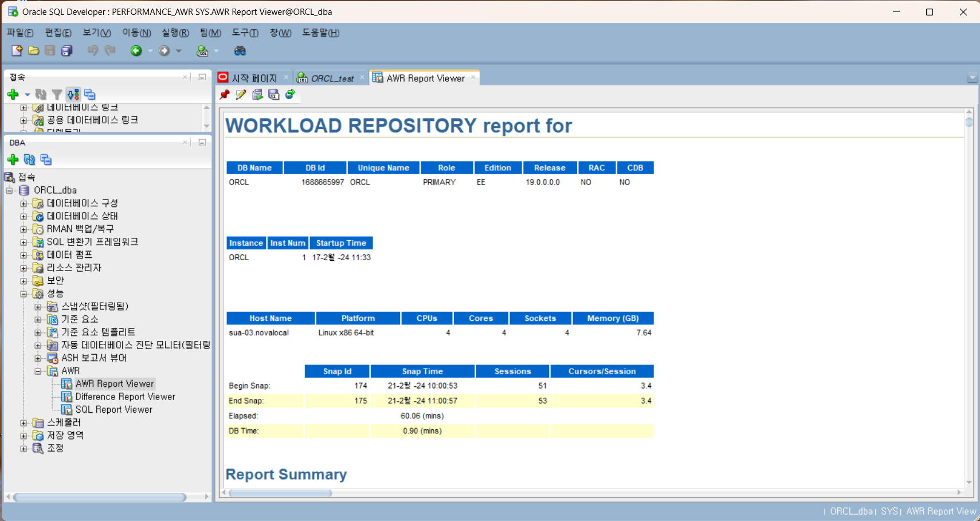Screen dimensions: 980x521
Task: Click the refresh icon in DBA panel toolbar
Action: click(x=29, y=160)
